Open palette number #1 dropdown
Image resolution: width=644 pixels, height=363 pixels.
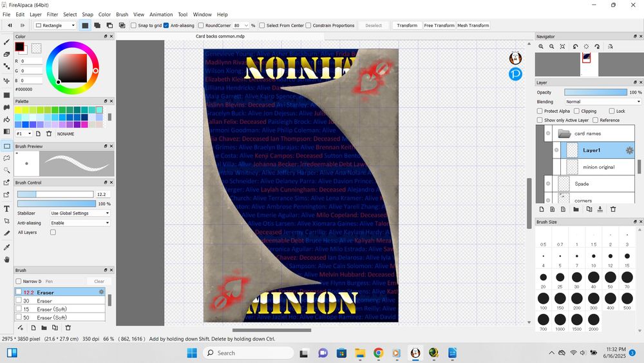click(24, 133)
